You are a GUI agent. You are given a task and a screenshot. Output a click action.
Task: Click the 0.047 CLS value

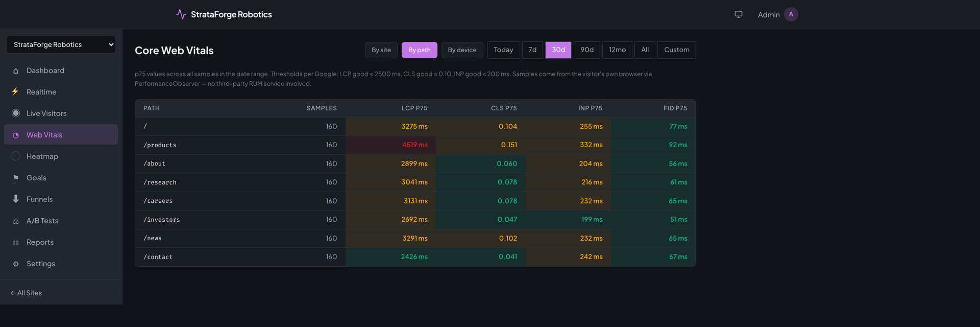click(x=507, y=220)
